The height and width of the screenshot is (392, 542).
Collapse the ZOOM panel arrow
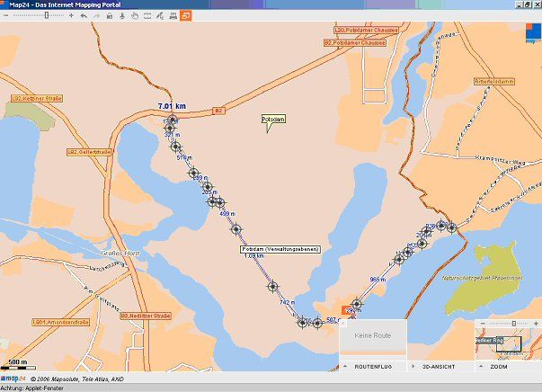(480, 367)
